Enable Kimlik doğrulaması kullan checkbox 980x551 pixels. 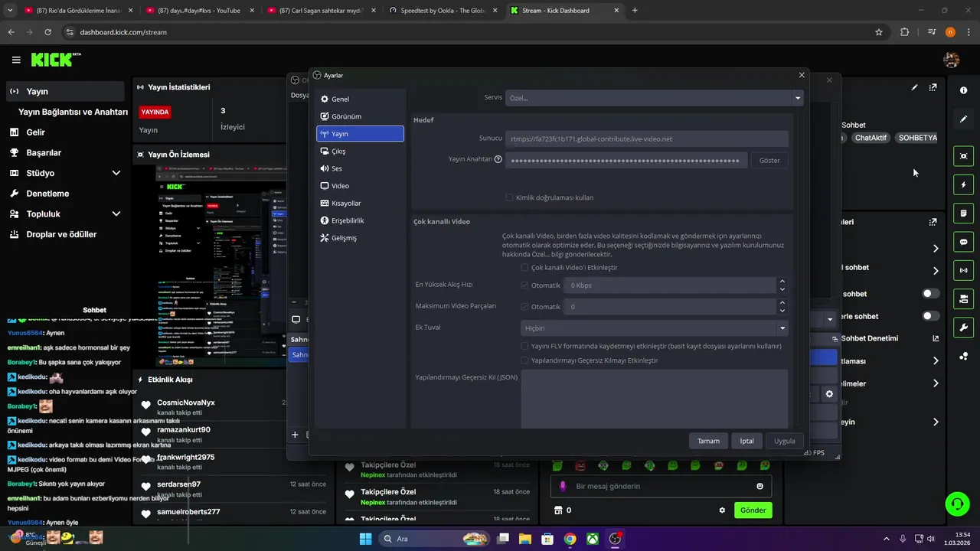point(509,197)
